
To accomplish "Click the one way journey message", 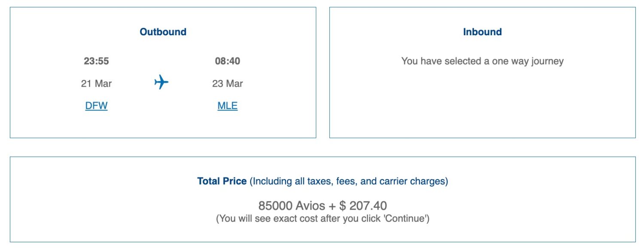I will point(483,61).
